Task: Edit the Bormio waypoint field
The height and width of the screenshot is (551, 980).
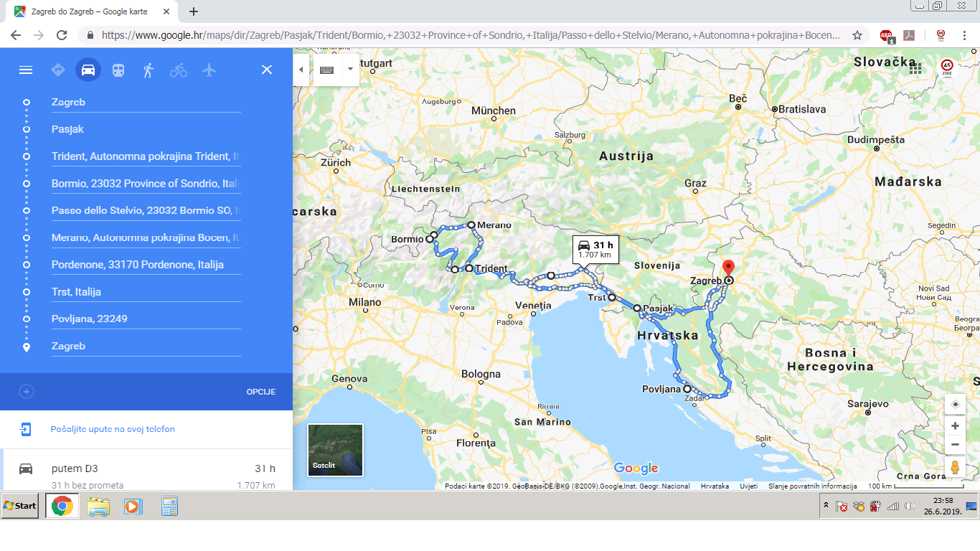Action: [146, 184]
